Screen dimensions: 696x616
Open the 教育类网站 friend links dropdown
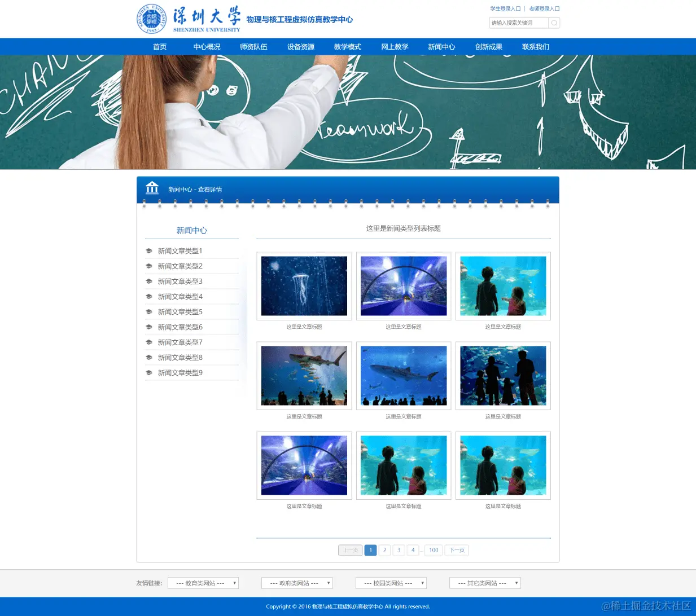coord(203,583)
